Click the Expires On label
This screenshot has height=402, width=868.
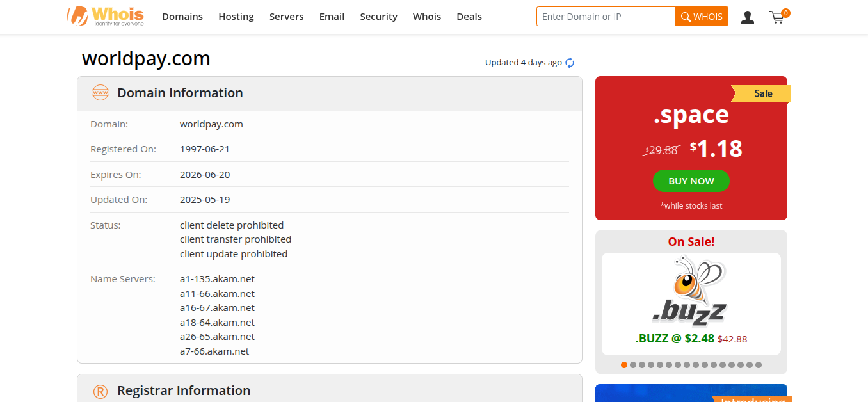click(116, 175)
